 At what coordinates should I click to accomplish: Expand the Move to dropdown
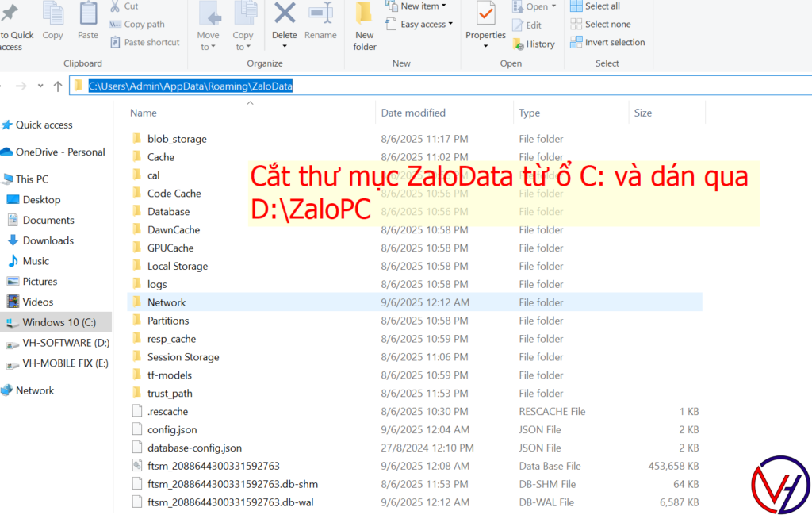[208, 47]
